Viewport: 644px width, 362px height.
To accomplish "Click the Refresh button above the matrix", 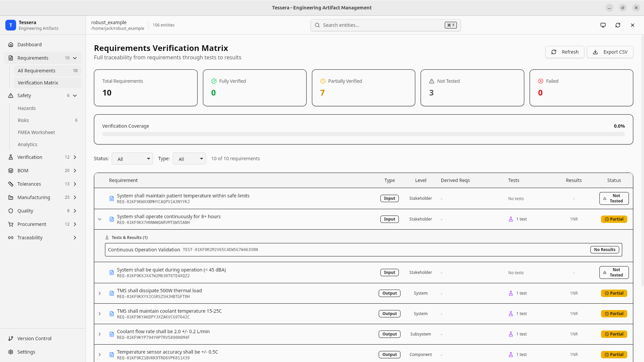I will click(565, 52).
